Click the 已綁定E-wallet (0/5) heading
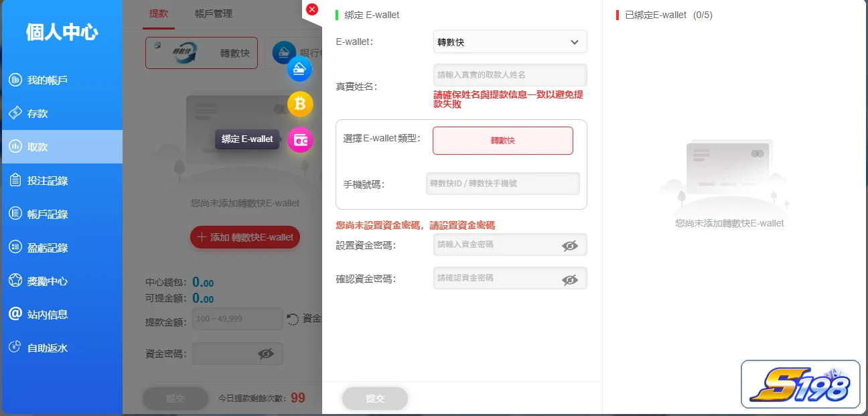The height and width of the screenshot is (416, 868). click(x=668, y=15)
